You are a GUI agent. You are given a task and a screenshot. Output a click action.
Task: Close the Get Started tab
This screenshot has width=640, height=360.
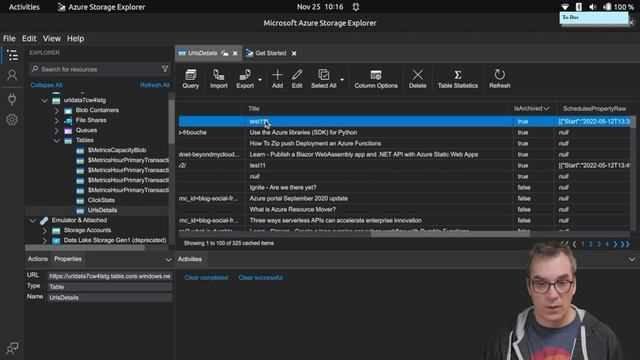click(x=294, y=53)
